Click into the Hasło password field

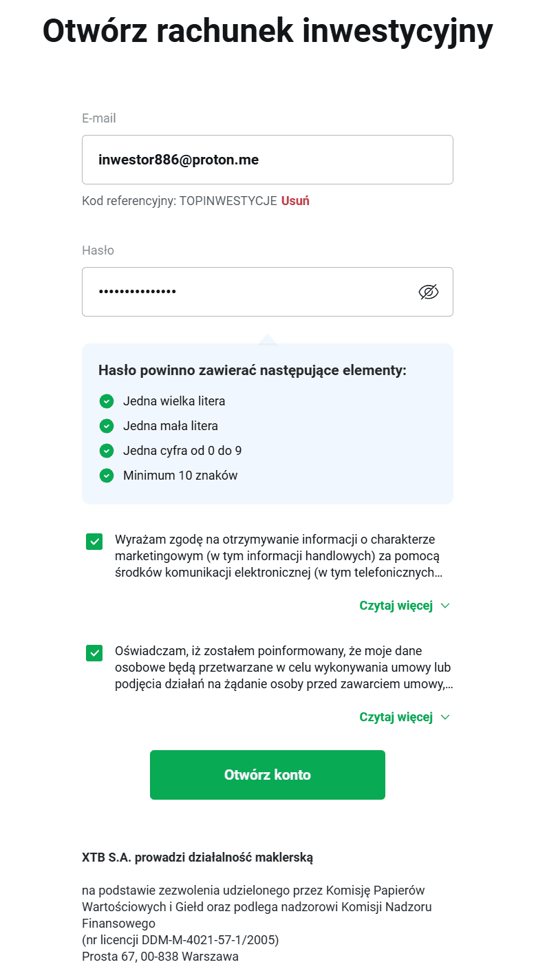coord(248,292)
